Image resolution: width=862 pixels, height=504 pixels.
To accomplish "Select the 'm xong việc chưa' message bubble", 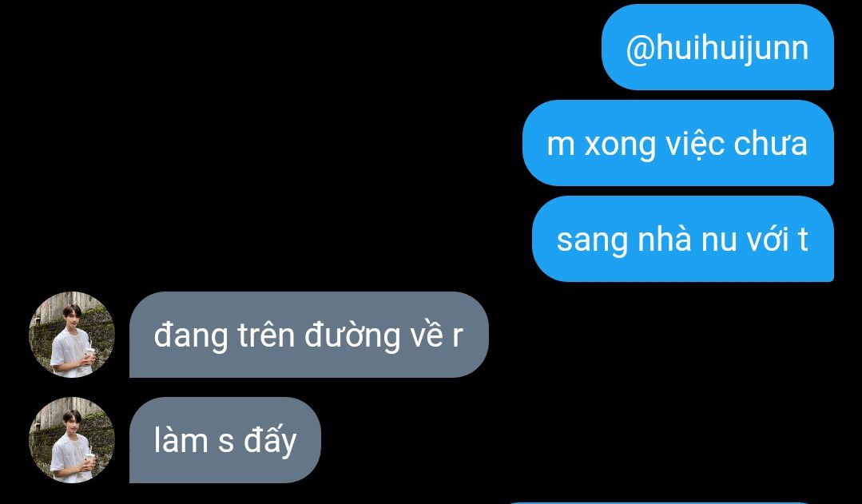I will [x=677, y=143].
